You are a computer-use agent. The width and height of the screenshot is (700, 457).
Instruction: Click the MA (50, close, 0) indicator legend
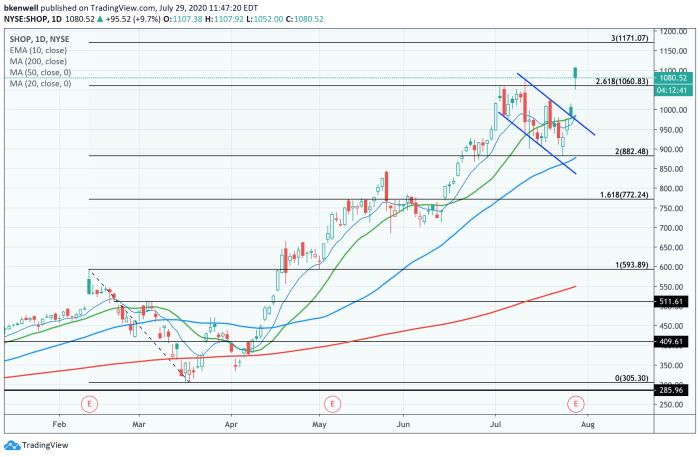41,73
